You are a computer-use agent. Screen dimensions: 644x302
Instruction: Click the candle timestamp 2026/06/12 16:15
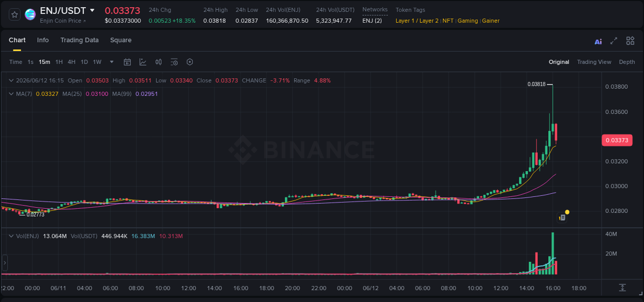click(40, 80)
